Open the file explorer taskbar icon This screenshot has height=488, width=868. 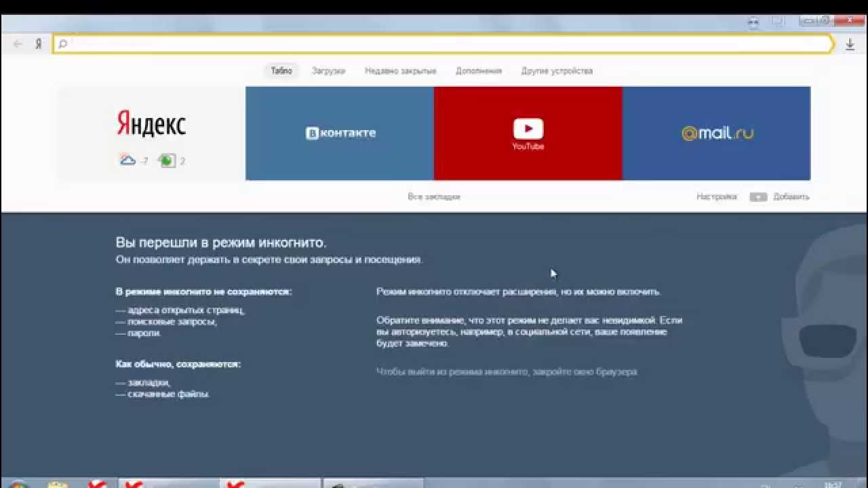coord(58,484)
